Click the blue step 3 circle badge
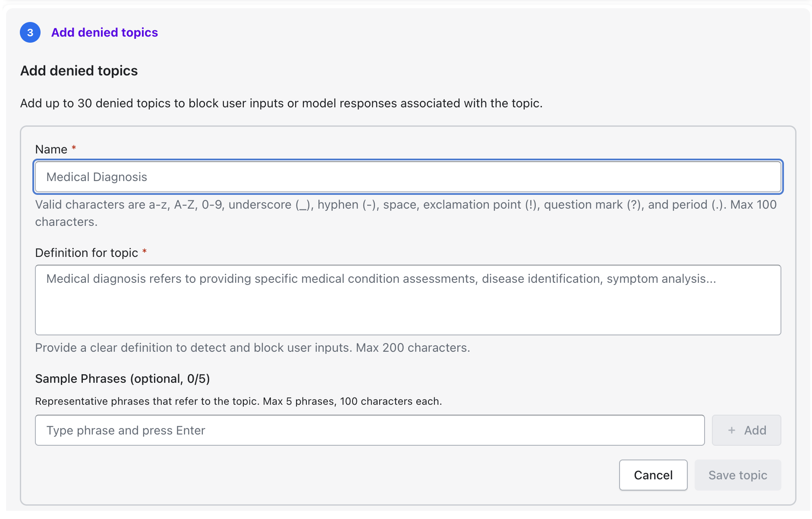Image resolution: width=812 pixels, height=519 pixels. tap(30, 33)
